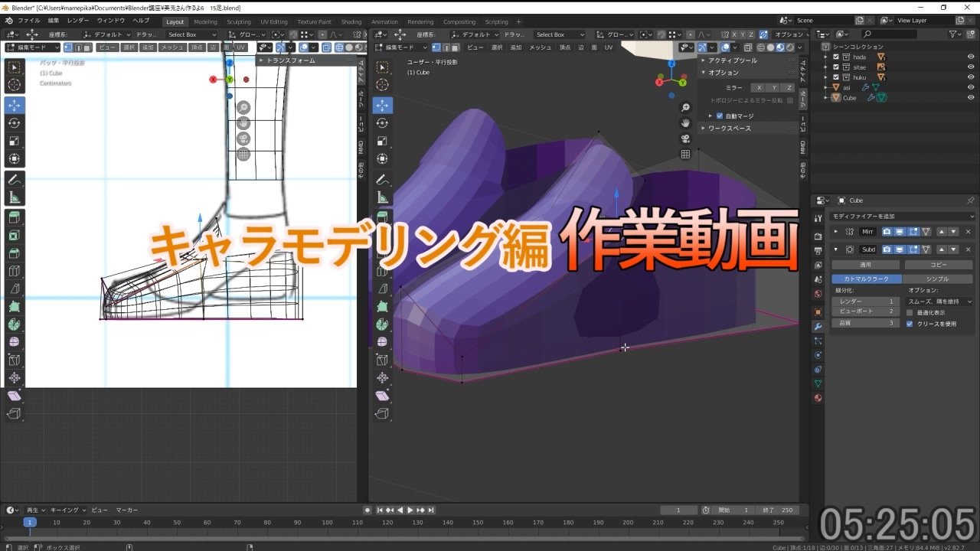This screenshot has width=980, height=551.
Task: Select the Scale tool in right viewport
Action: [383, 142]
